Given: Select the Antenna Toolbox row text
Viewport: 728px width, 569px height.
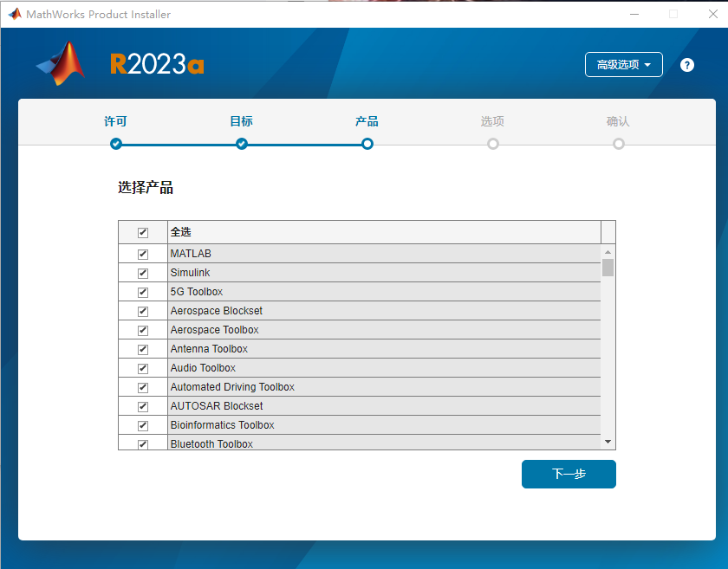Looking at the screenshot, I should point(209,349).
